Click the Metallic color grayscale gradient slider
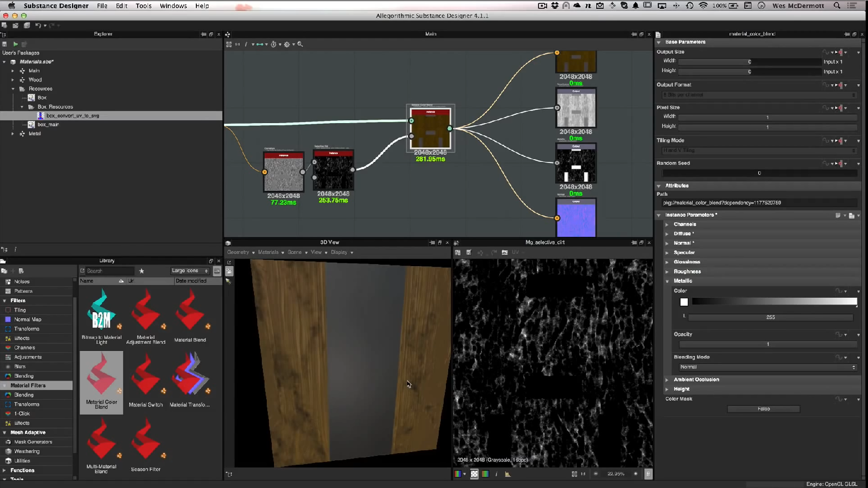Image resolution: width=868 pixels, height=488 pixels. [774, 302]
